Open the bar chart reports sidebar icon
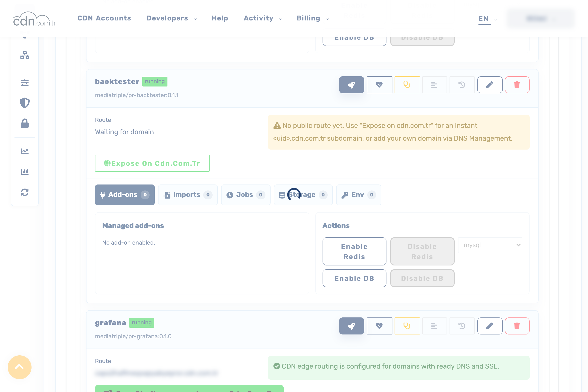588x392 pixels. pos(25,171)
